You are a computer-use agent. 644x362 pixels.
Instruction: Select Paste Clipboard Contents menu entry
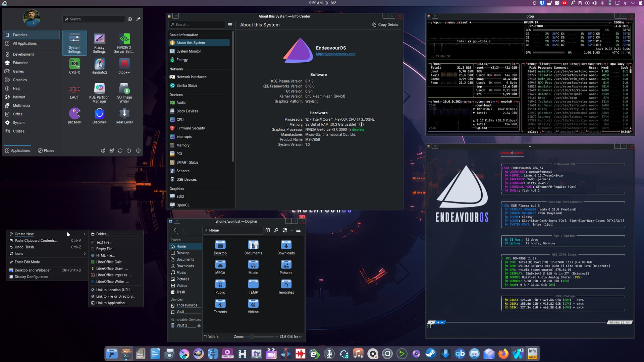pos(47,241)
